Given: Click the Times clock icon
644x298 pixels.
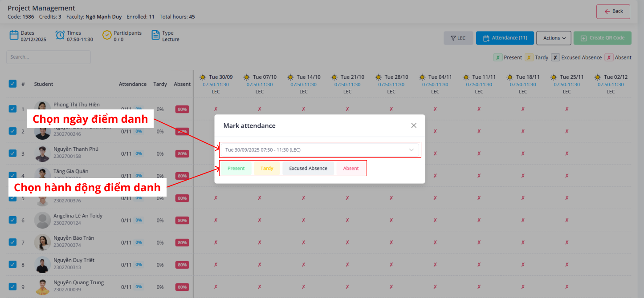Looking at the screenshot, I should [x=60, y=35].
